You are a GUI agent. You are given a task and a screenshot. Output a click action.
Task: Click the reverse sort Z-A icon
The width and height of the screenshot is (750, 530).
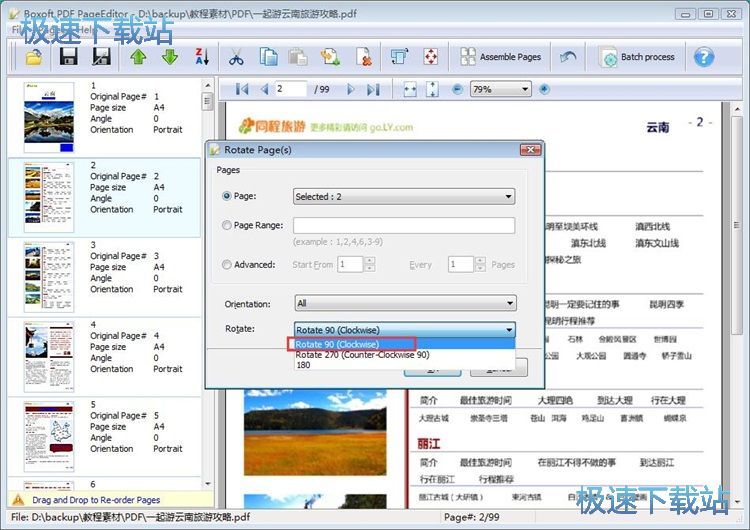click(200, 57)
